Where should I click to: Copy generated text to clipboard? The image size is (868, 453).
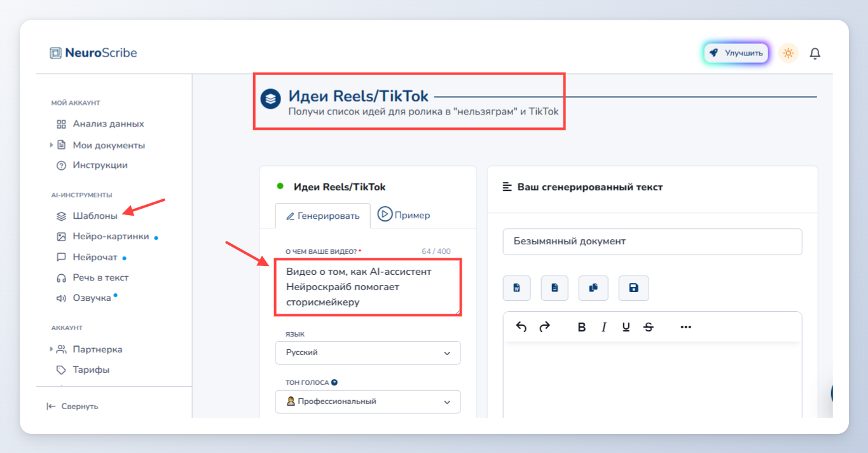[593, 288]
